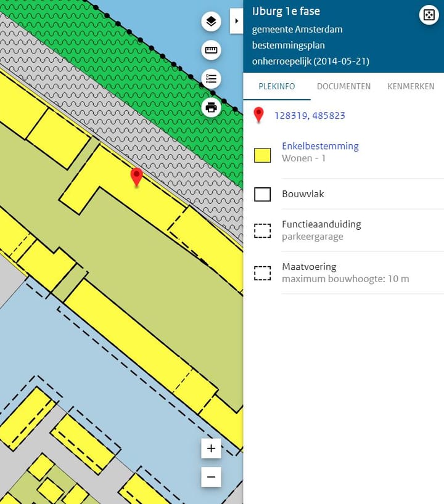This screenshot has height=504, width=444.
Task: Open the map layers button
Action: click(x=212, y=22)
